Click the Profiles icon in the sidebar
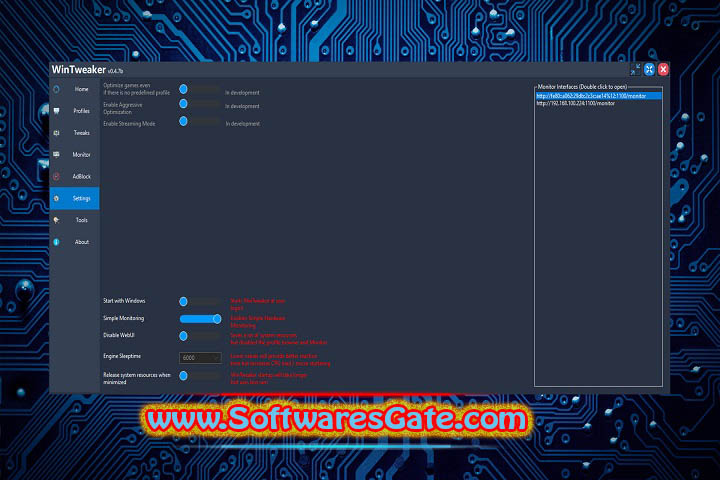Screen dimensions: 720x480 pos(56,111)
